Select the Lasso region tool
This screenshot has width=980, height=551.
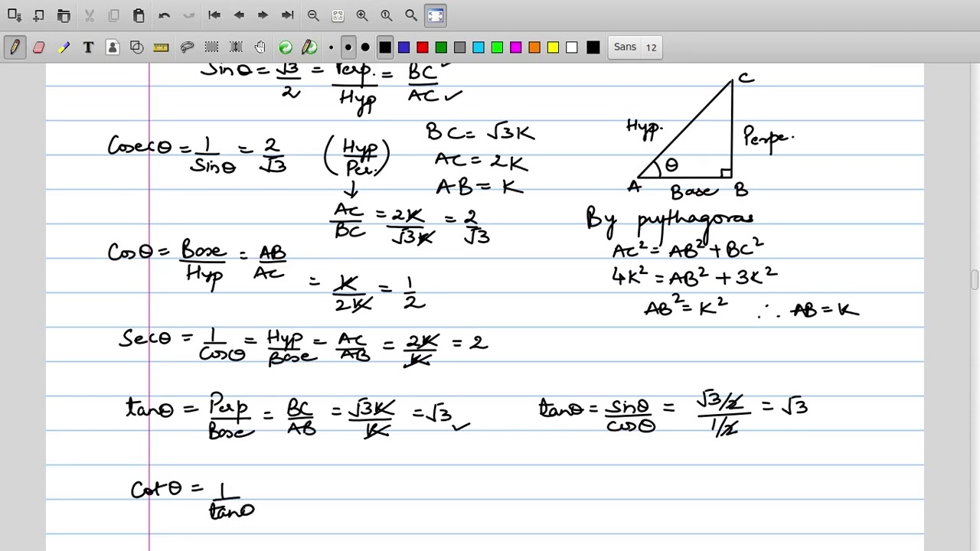[187, 47]
